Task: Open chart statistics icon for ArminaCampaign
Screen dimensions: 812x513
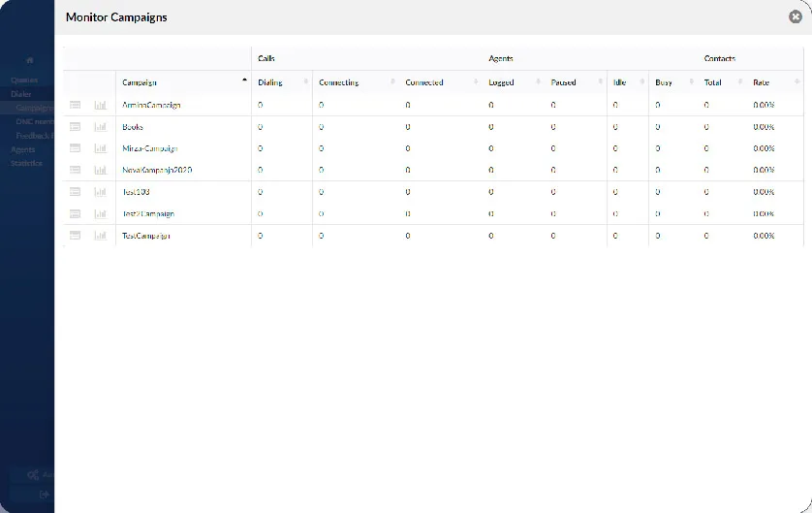Action: click(x=101, y=105)
